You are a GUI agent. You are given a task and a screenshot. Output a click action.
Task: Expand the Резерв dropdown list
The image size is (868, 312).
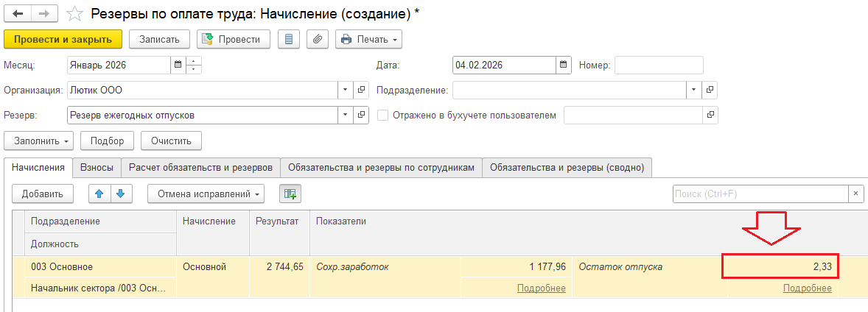[x=345, y=115]
